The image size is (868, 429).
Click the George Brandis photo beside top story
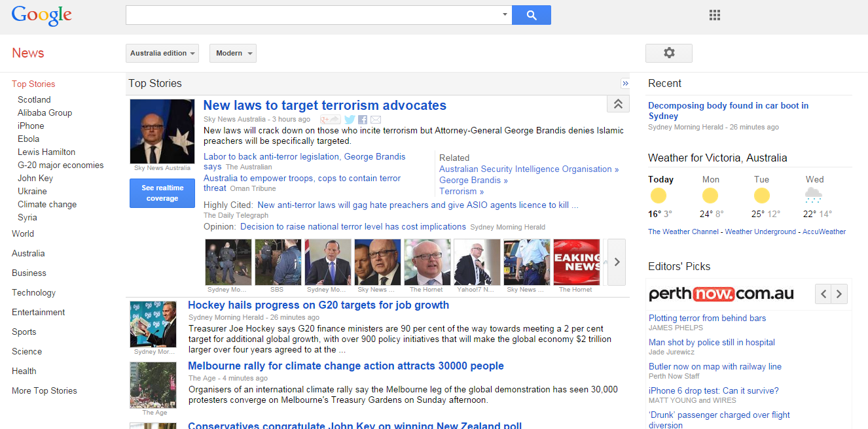tap(162, 131)
